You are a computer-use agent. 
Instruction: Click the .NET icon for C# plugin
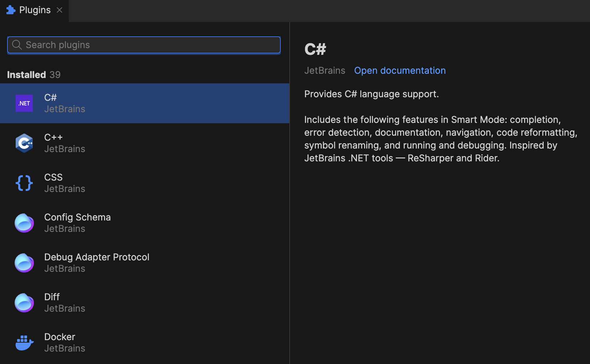24,103
